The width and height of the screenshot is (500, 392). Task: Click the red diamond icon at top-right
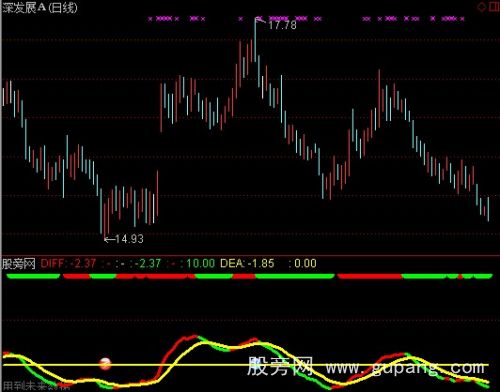(481, 7)
